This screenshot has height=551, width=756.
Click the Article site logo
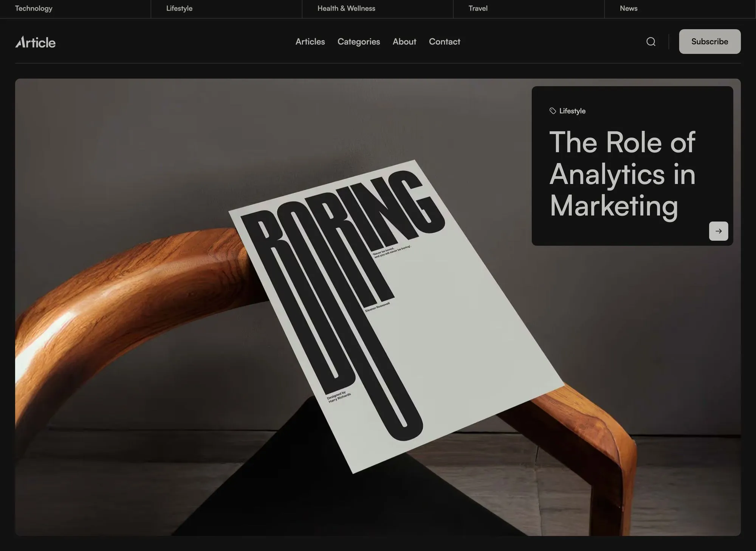click(x=35, y=42)
